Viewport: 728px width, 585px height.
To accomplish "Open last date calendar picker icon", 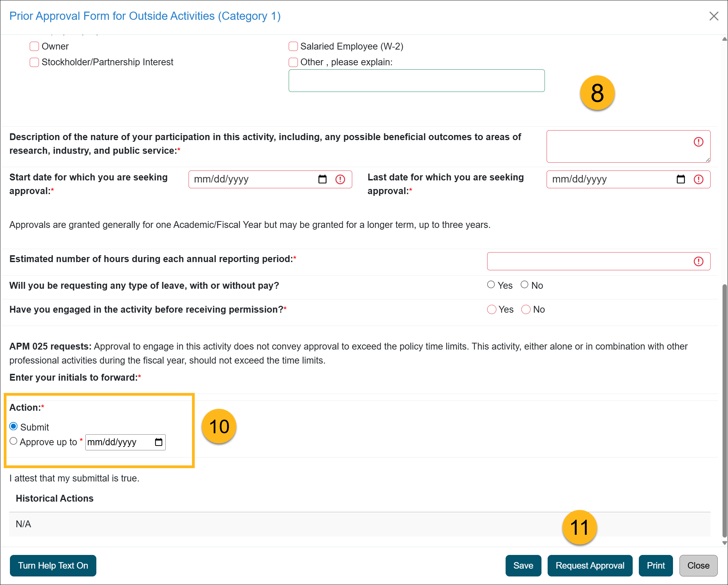I will coord(681,179).
